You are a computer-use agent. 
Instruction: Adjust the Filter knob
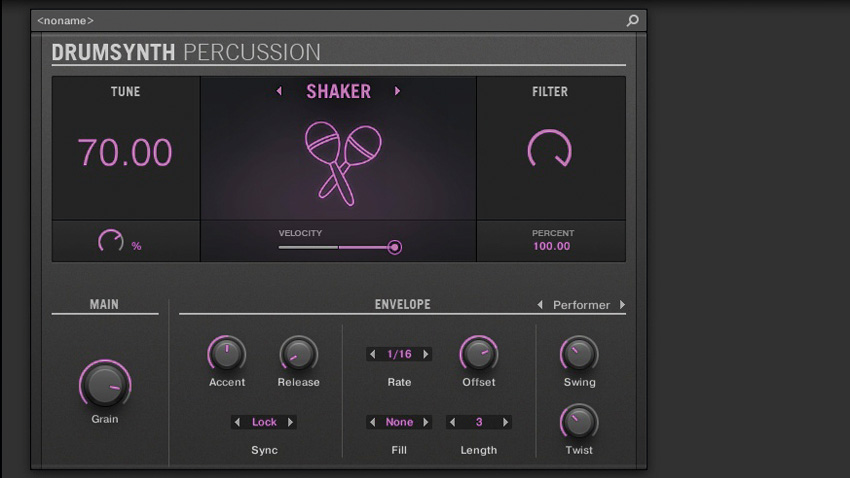click(550, 148)
